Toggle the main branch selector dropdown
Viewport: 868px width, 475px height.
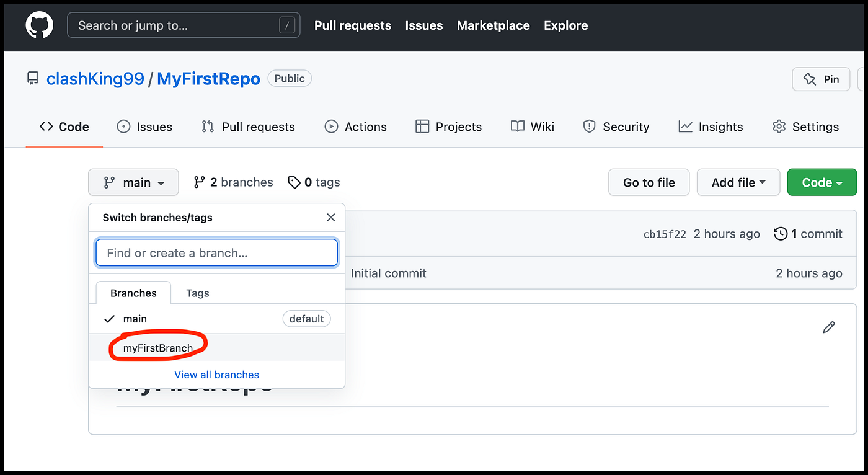(x=133, y=182)
